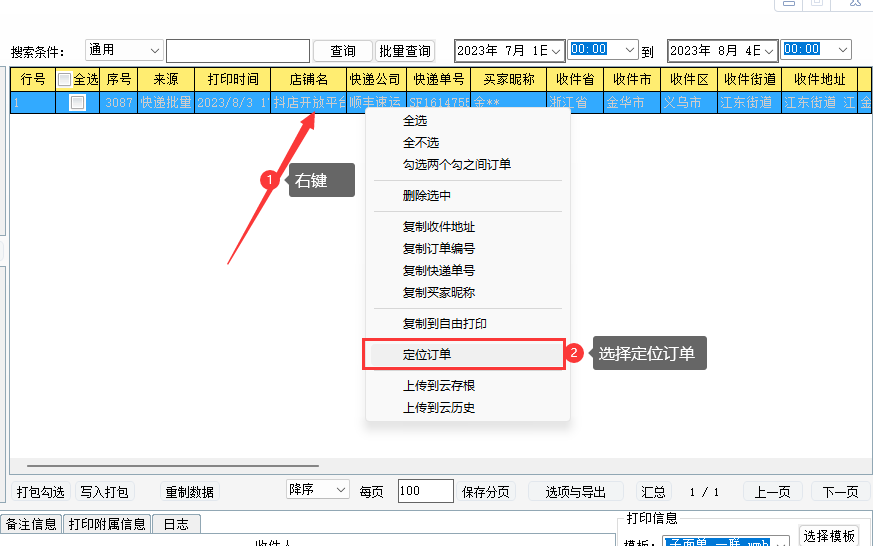The height and width of the screenshot is (546, 873).
Task: Open the 降序 sort order dropdown
Action: tap(317, 490)
